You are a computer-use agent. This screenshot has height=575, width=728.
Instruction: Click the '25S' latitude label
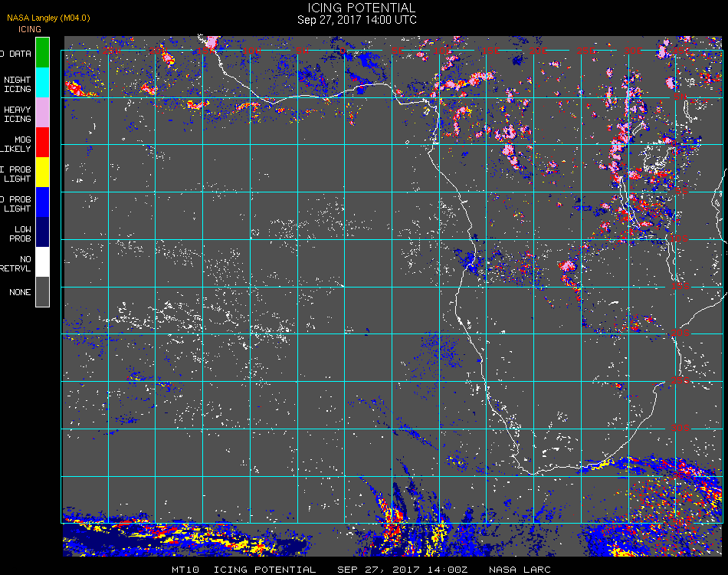click(680, 380)
